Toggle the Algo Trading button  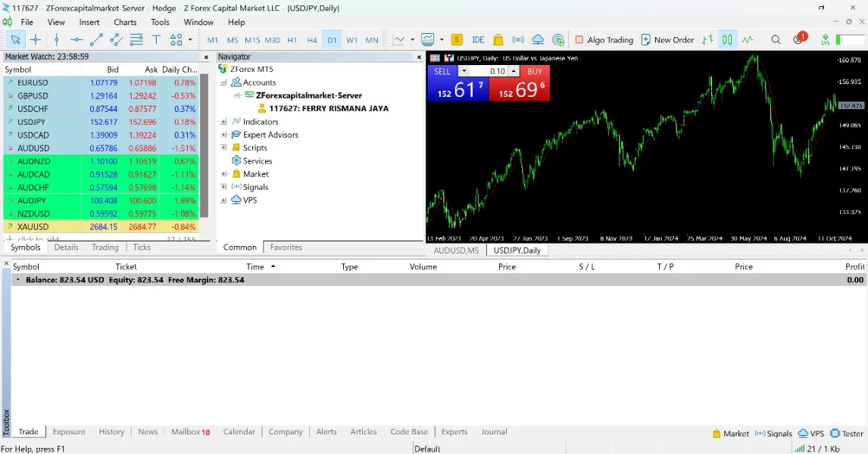604,40
